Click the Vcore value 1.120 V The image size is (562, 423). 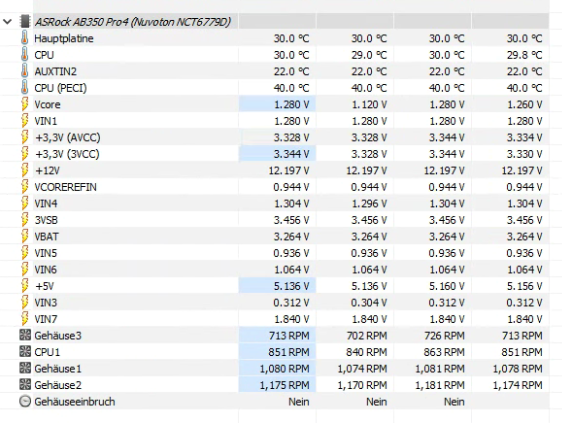coord(369,104)
